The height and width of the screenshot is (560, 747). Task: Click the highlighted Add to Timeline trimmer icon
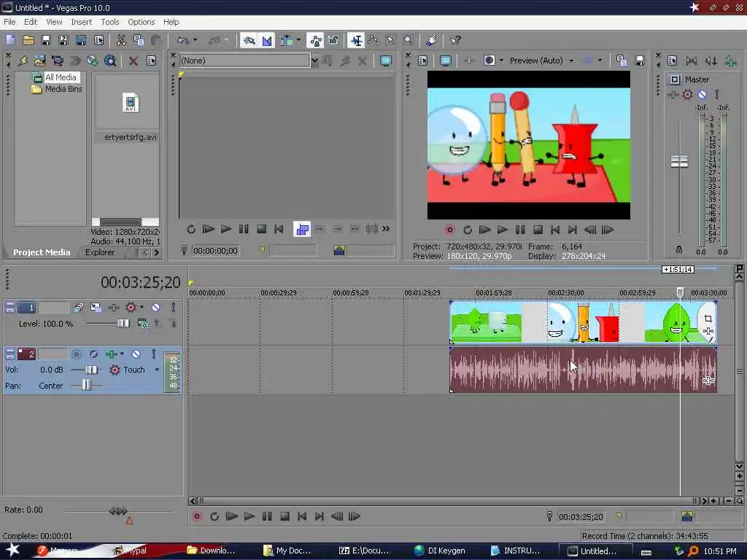pos(302,229)
